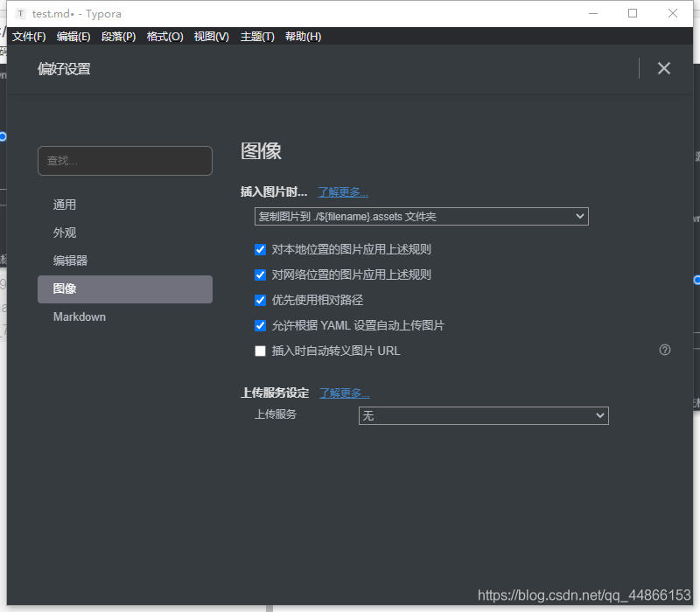The image size is (700, 612).
Task: Open the 编辑(E) menu
Action: [x=73, y=37]
